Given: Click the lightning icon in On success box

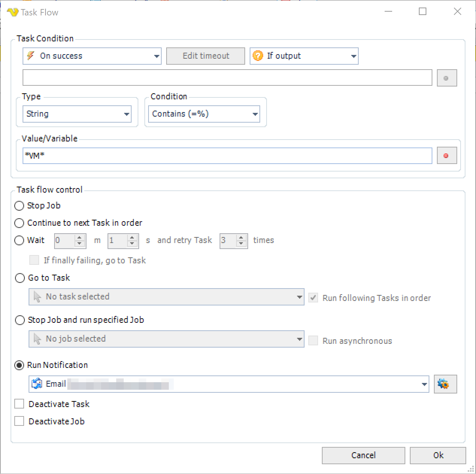Looking at the screenshot, I should (x=31, y=56).
